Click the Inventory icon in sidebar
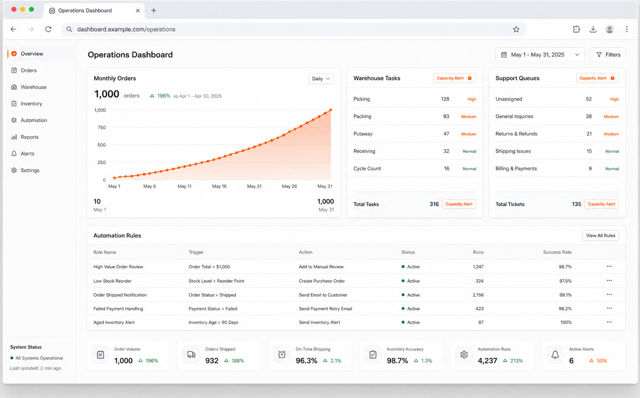Image resolution: width=640 pixels, height=398 pixels. click(x=14, y=104)
